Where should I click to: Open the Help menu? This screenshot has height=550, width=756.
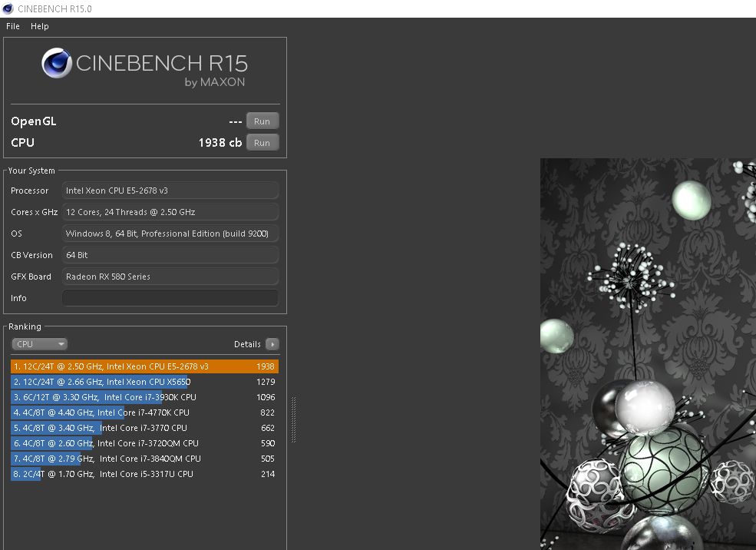click(40, 26)
